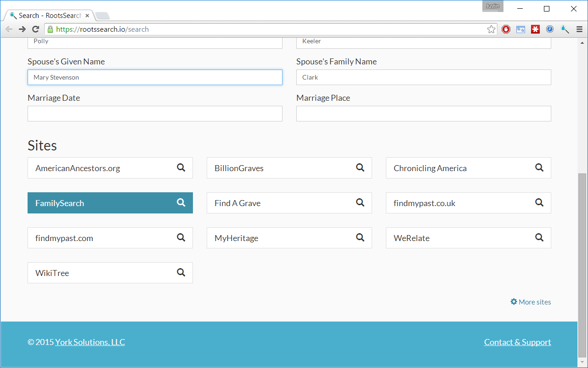Click the AmericanAncestors.org search magnifier icon
Screen dimensions: 588x368
tap(181, 167)
